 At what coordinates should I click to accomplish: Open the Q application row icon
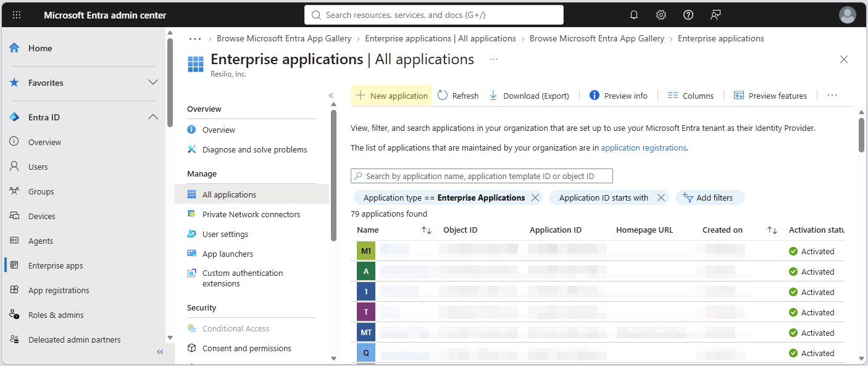click(366, 353)
